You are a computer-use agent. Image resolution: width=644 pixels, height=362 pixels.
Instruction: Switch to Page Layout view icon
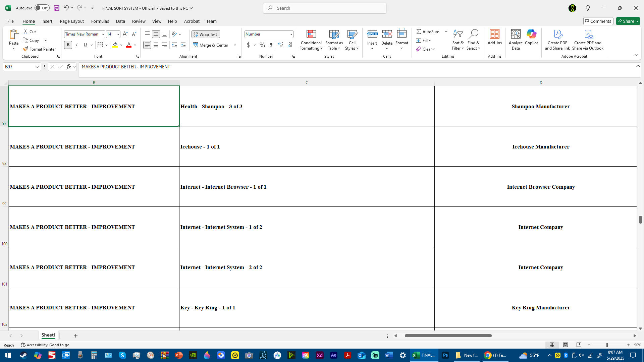[x=566, y=345]
